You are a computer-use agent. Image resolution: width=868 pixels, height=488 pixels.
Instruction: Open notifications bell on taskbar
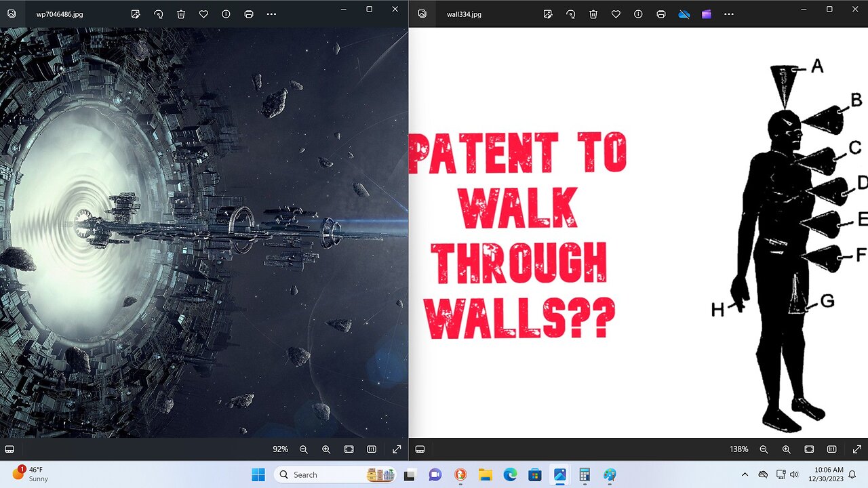click(852, 474)
